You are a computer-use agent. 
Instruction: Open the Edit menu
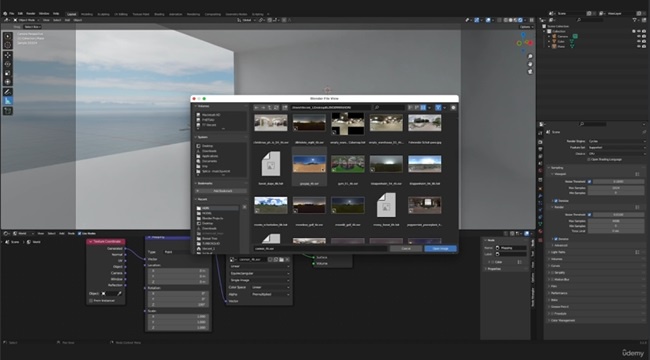pyautogui.click(x=20, y=14)
